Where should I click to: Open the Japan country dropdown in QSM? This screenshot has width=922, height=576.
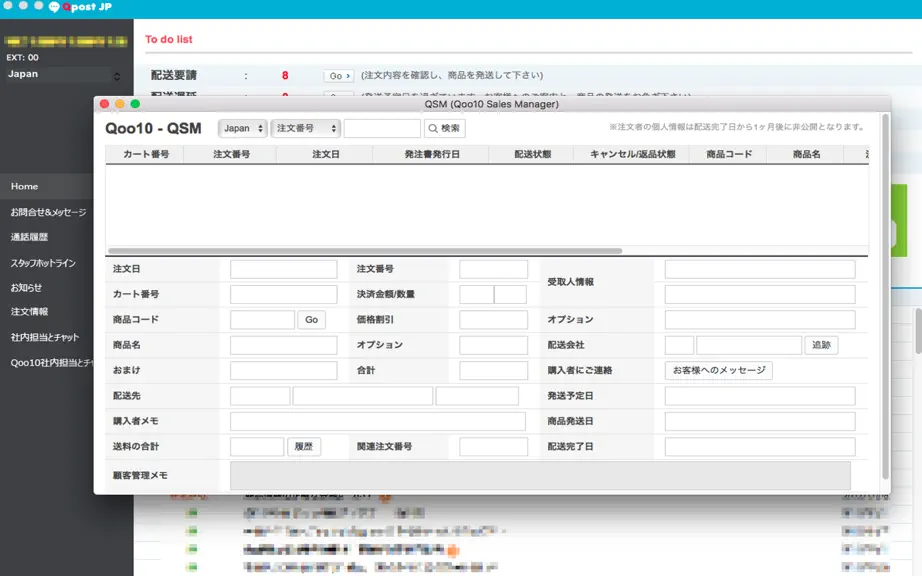243,128
